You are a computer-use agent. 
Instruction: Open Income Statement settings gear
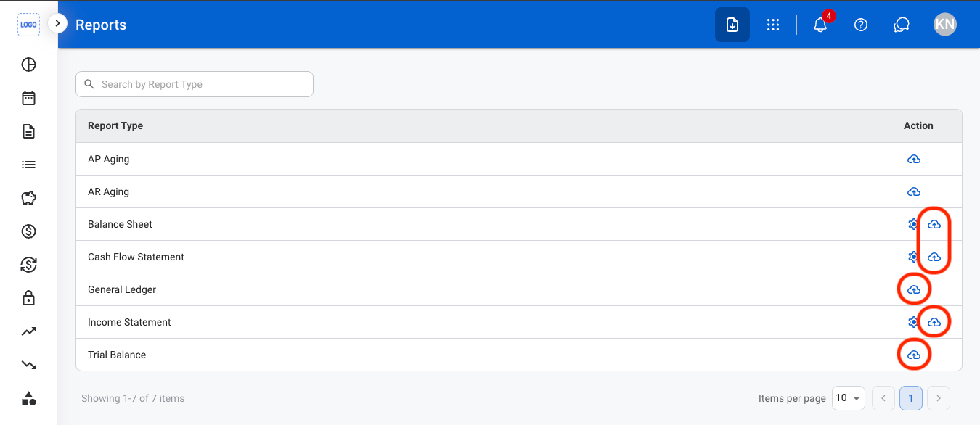click(x=912, y=322)
